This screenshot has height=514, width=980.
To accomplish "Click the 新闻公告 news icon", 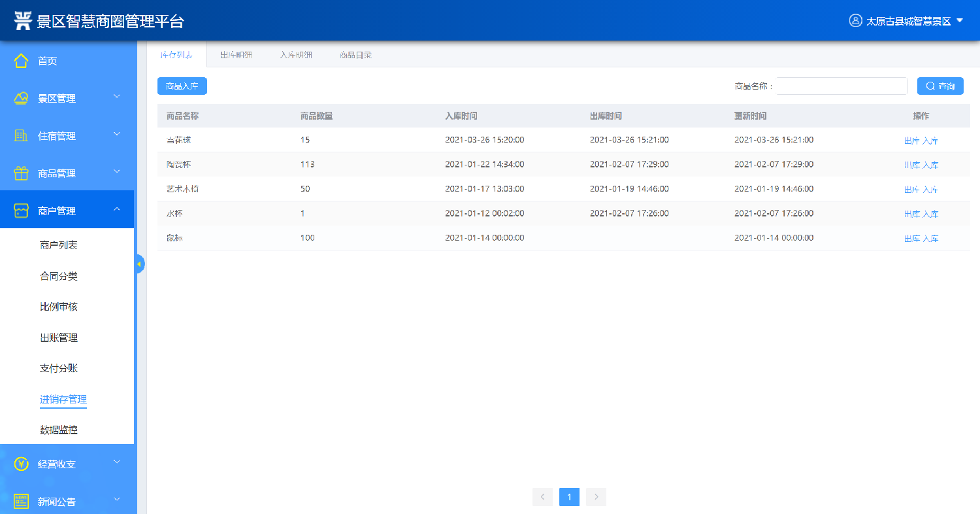I will (x=22, y=502).
